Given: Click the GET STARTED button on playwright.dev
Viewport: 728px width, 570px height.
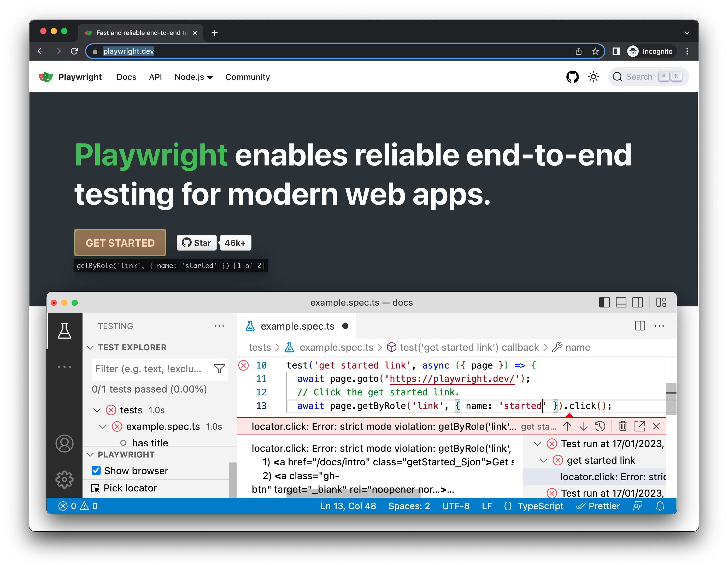Looking at the screenshot, I should [119, 242].
